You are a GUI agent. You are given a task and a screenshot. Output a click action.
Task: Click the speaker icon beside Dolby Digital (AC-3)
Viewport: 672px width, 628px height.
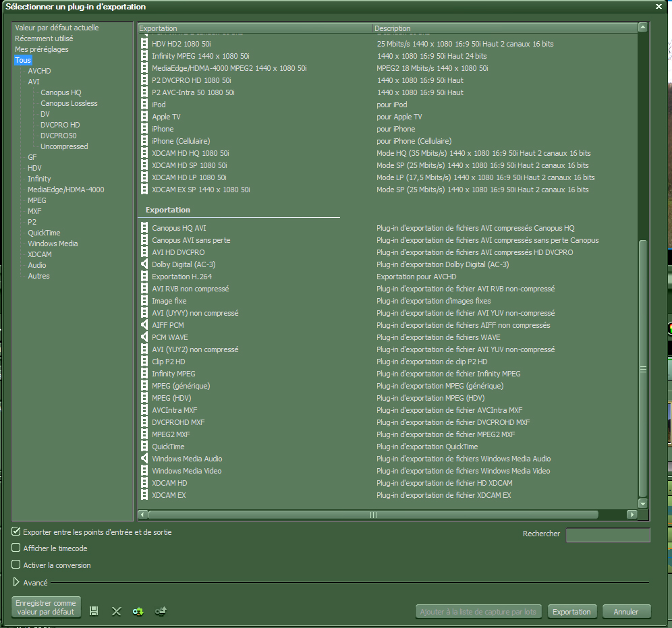point(144,264)
